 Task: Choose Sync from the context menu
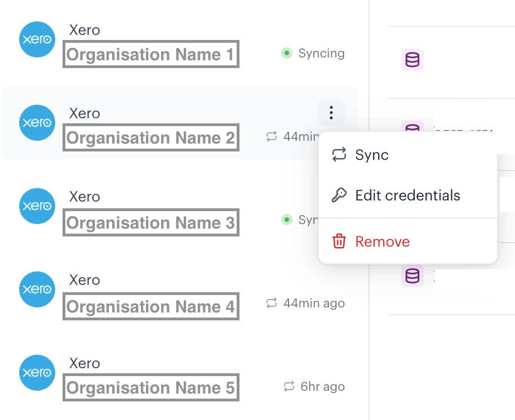372,155
